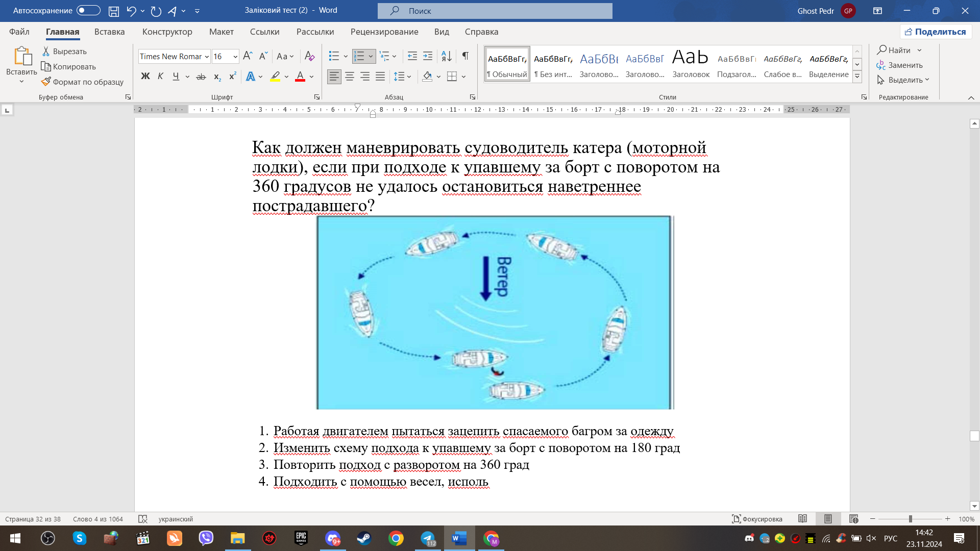The height and width of the screenshot is (551, 980).
Task: Sort text with the A-Z sort icon
Action: pos(446,56)
